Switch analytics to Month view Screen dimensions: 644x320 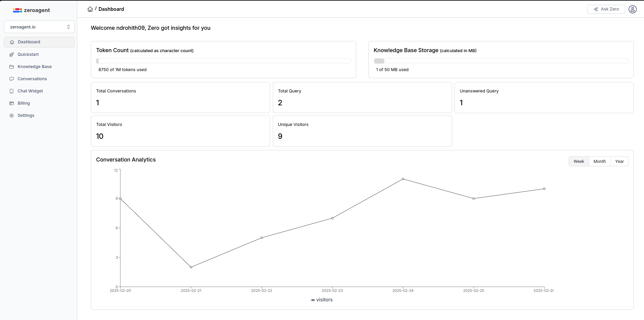(599, 161)
